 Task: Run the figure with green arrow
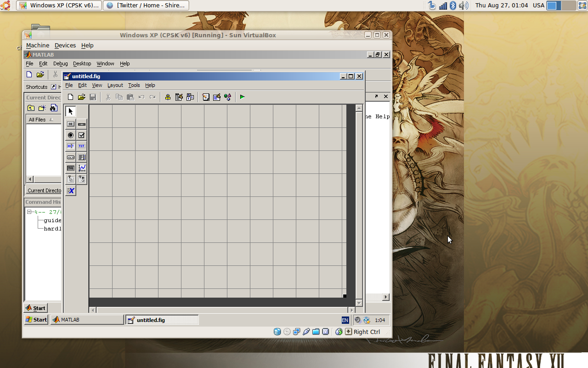pos(243,97)
